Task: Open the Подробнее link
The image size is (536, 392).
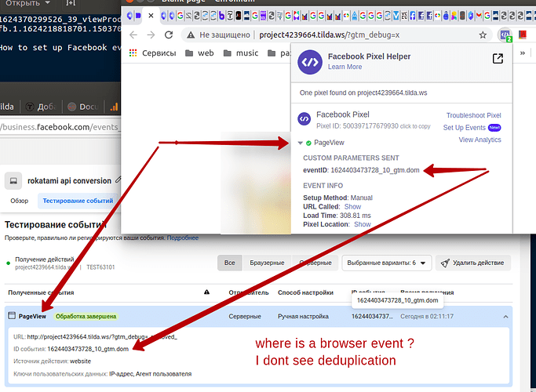Action: [x=183, y=238]
